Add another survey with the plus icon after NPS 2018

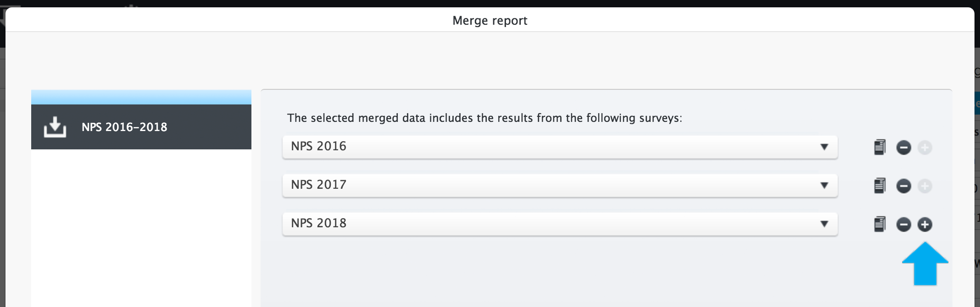[924, 225]
